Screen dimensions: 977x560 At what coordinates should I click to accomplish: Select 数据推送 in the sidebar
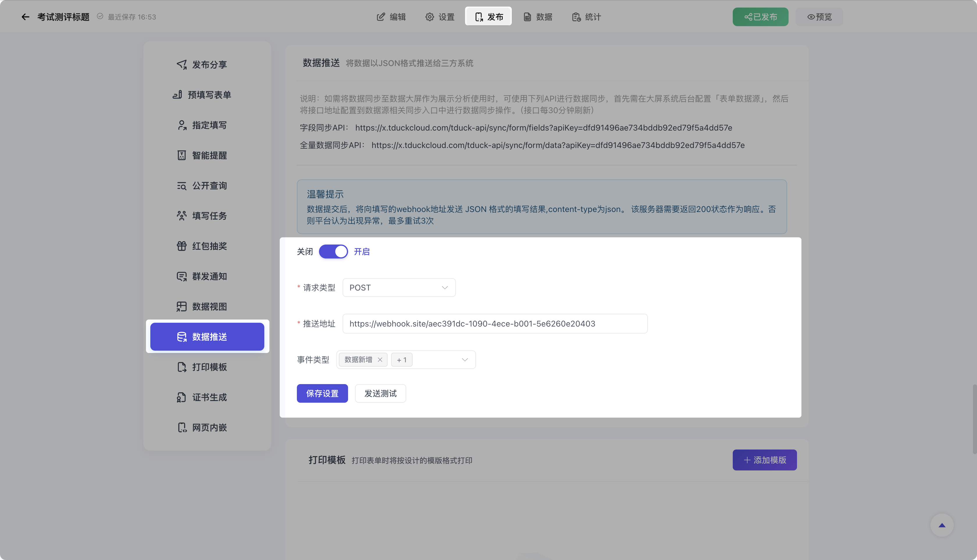[x=207, y=337]
